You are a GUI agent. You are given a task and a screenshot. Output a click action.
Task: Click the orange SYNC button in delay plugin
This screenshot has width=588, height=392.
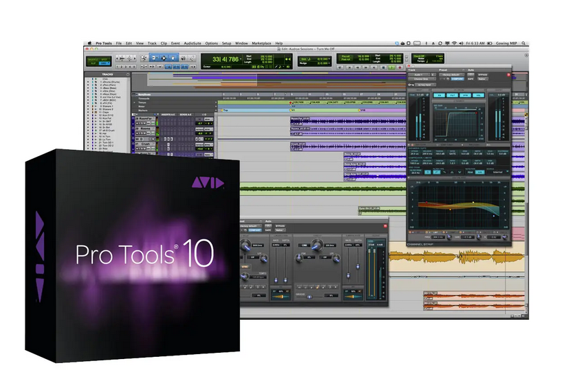pos(245,267)
